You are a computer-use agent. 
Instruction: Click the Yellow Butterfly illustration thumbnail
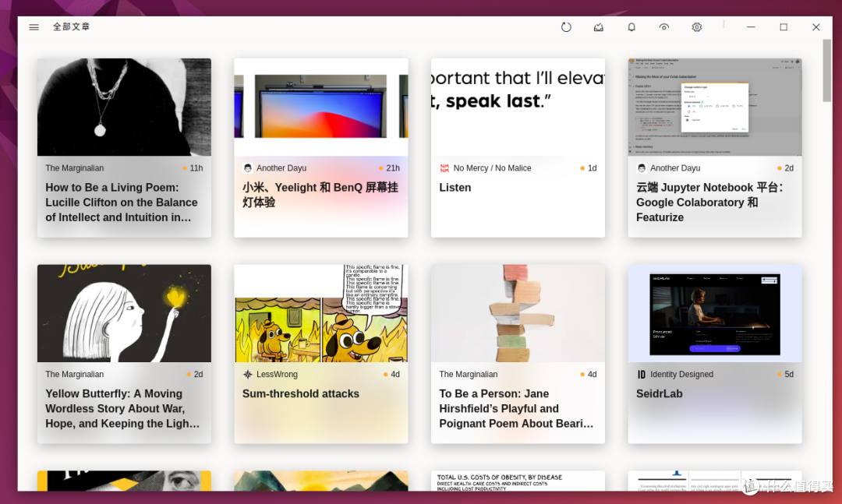coord(124,313)
